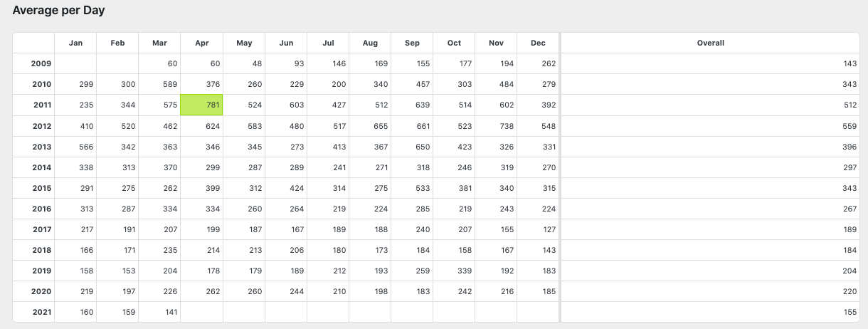868x329 pixels.
Task: Click the 2021 row label
Action: point(41,312)
